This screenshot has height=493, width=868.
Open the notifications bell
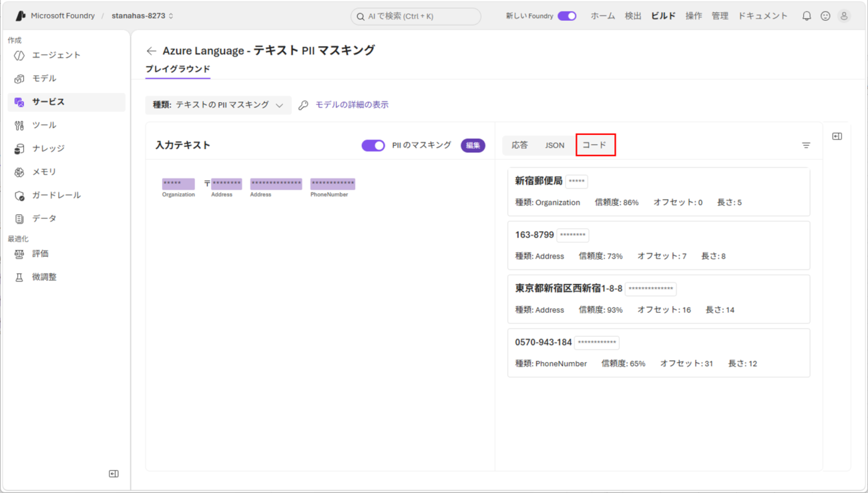click(x=807, y=16)
